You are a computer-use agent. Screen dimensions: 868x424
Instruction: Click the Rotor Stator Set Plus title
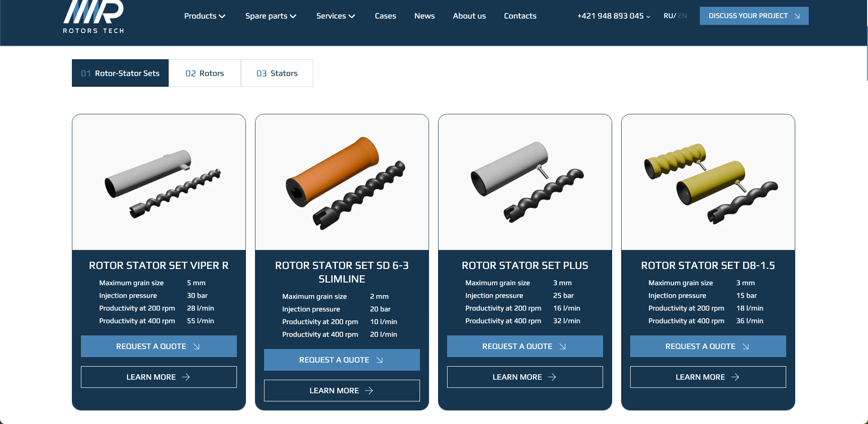click(525, 265)
